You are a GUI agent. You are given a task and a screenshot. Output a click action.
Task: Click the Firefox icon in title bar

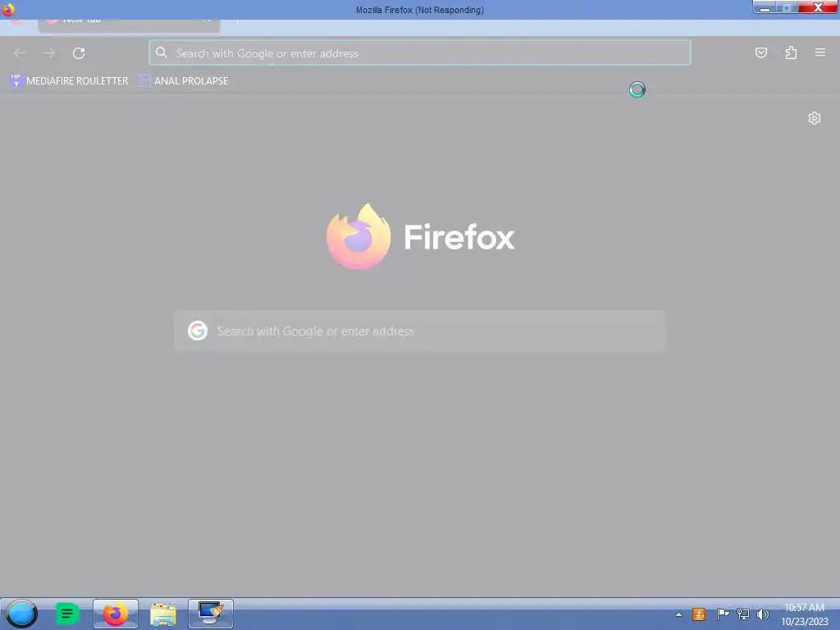pos(8,9)
